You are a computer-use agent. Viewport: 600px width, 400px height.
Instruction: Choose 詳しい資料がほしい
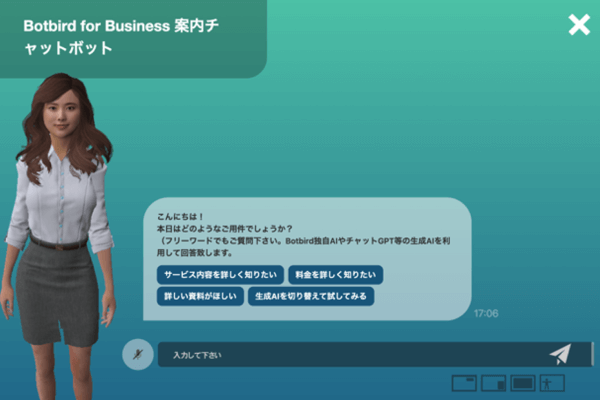[200, 296]
